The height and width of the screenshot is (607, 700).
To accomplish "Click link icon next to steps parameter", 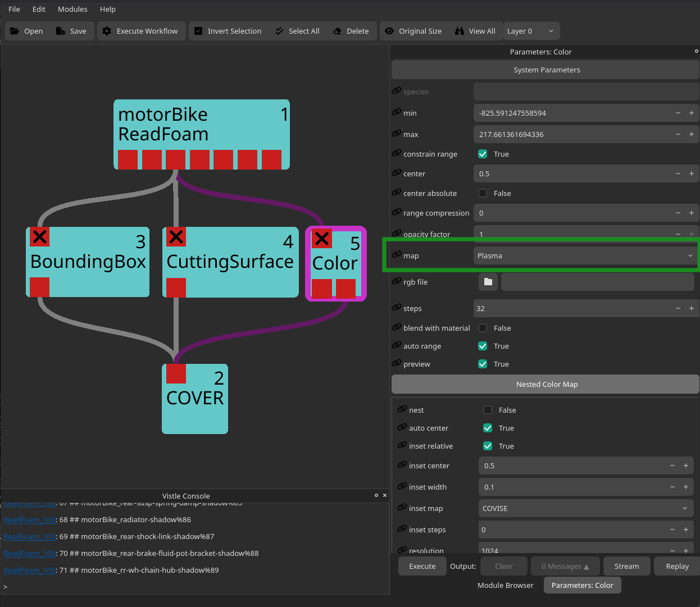I will click(397, 308).
